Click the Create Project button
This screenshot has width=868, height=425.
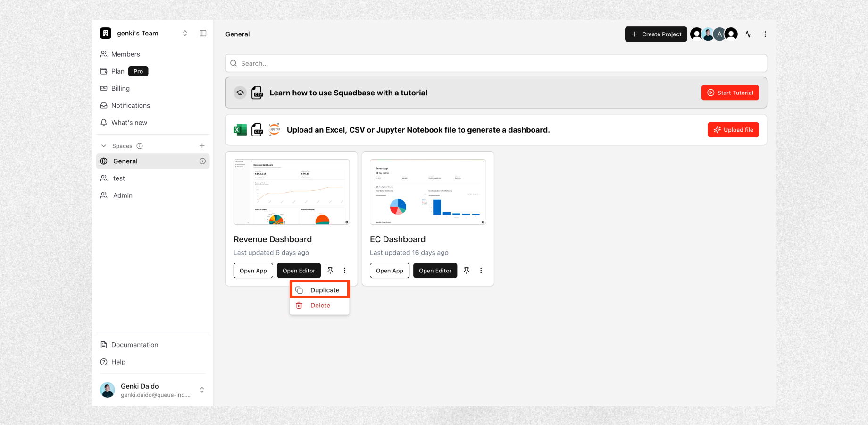pyautogui.click(x=656, y=34)
